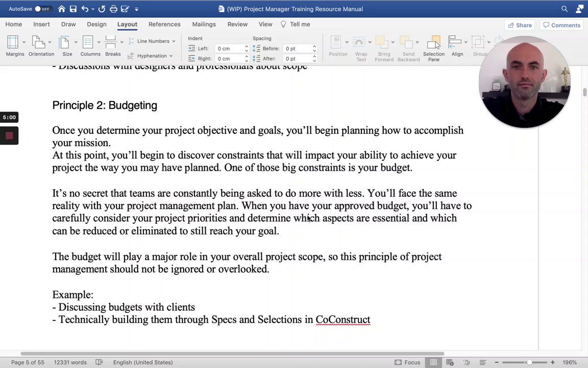
Task: Set the number of Columns
Action: click(x=90, y=46)
